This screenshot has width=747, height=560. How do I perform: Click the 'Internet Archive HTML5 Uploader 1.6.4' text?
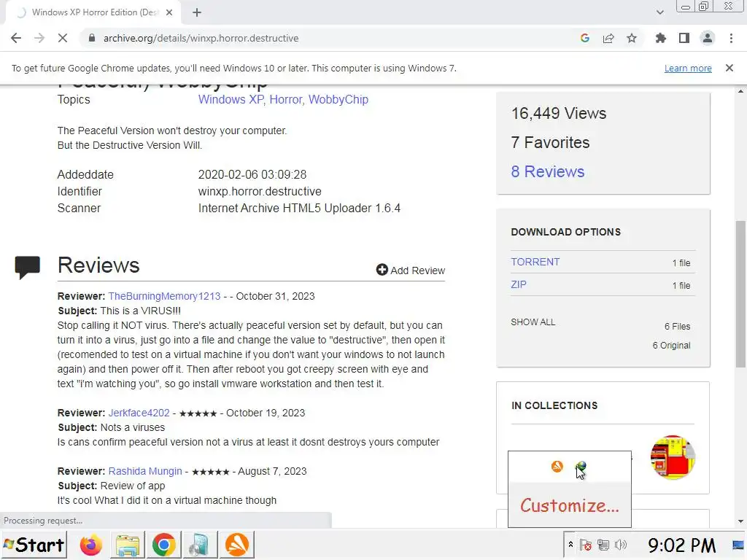point(299,208)
